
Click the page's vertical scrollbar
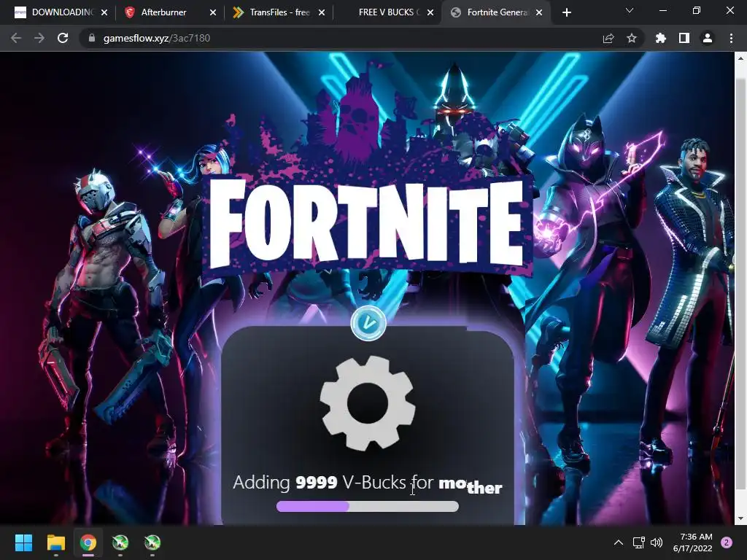(x=740, y=284)
